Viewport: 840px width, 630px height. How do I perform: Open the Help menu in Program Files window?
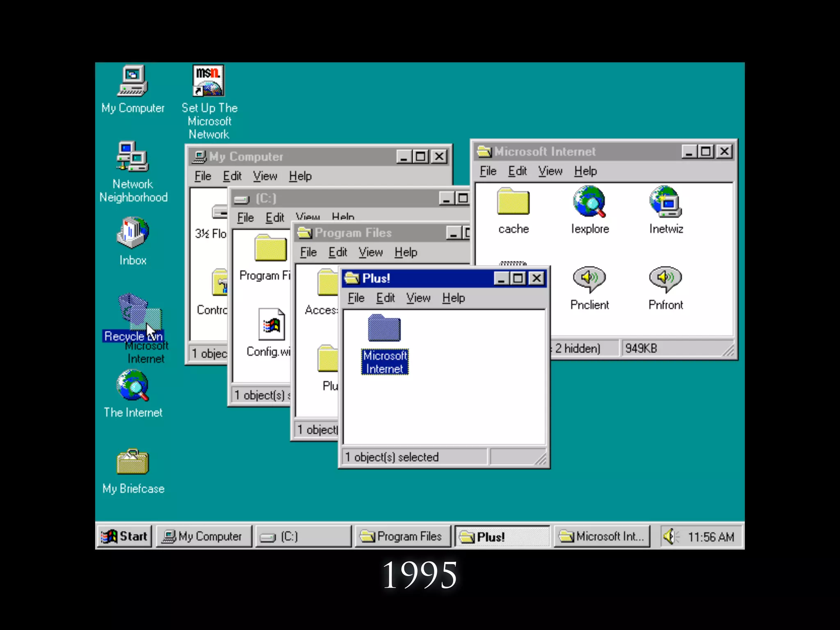406,252
